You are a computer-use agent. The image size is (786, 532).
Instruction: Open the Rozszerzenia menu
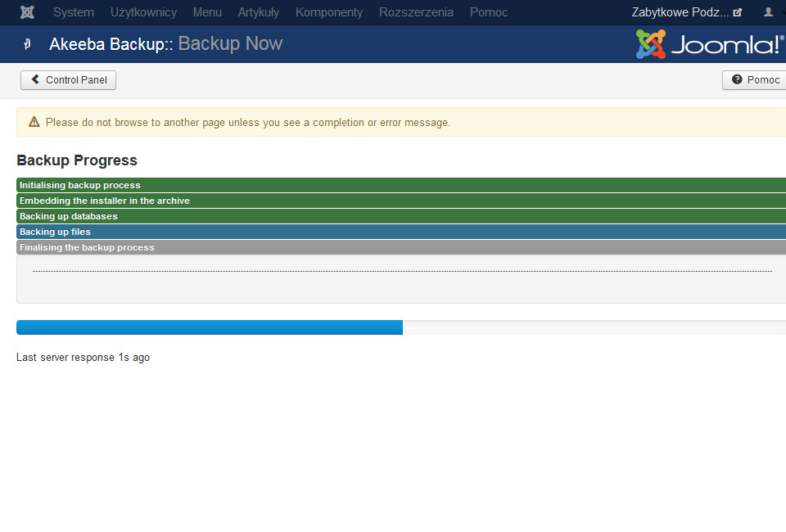[x=416, y=12]
